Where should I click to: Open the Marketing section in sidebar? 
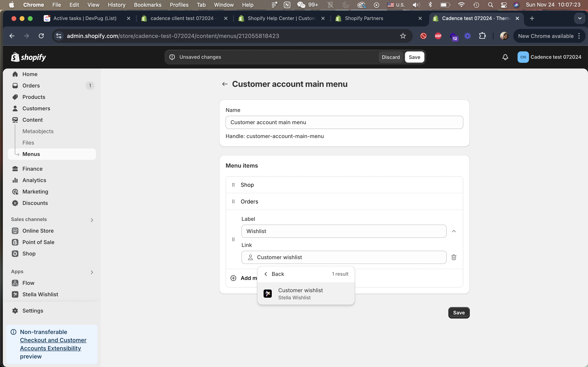click(x=35, y=191)
